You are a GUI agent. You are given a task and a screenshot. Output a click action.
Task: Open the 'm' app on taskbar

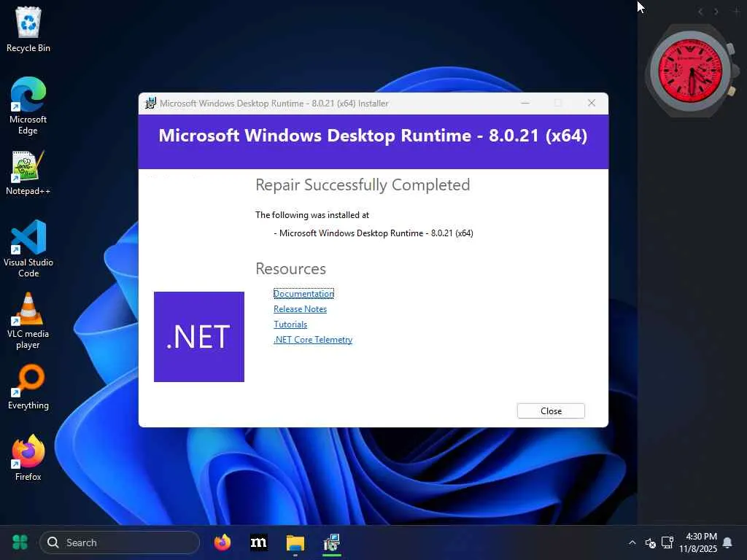259,542
